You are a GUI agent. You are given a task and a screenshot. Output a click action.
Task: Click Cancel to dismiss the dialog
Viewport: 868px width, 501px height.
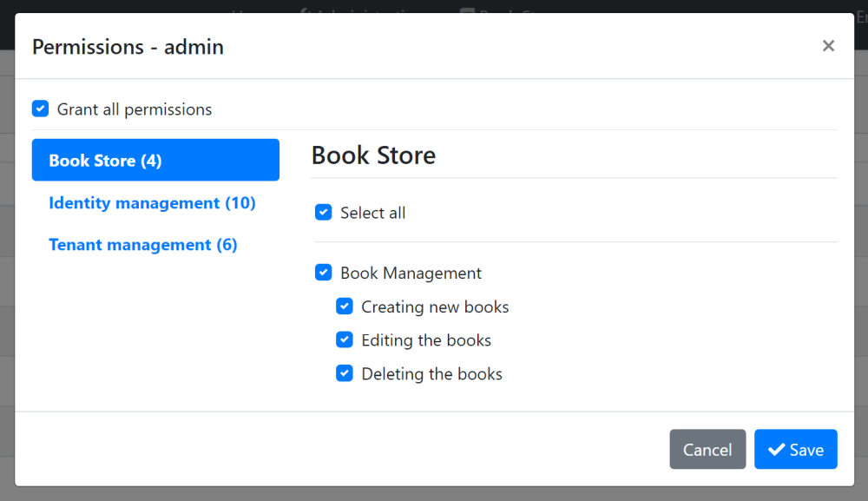click(x=707, y=449)
